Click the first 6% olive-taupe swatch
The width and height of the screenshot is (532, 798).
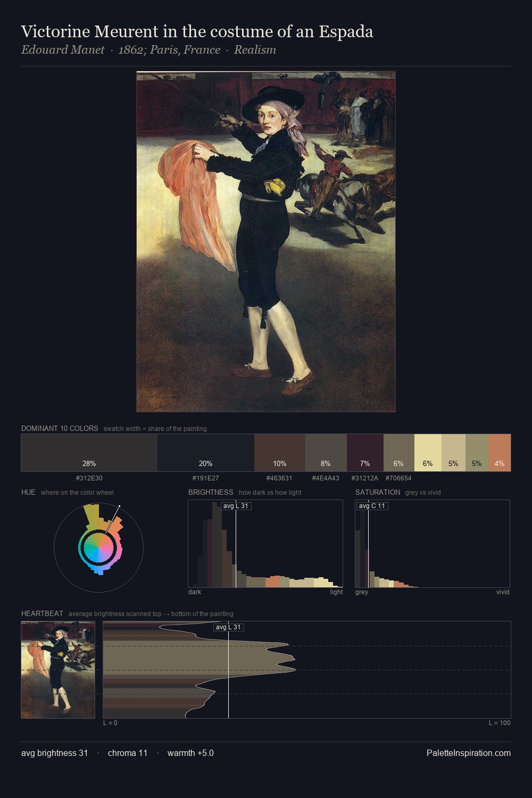[399, 453]
